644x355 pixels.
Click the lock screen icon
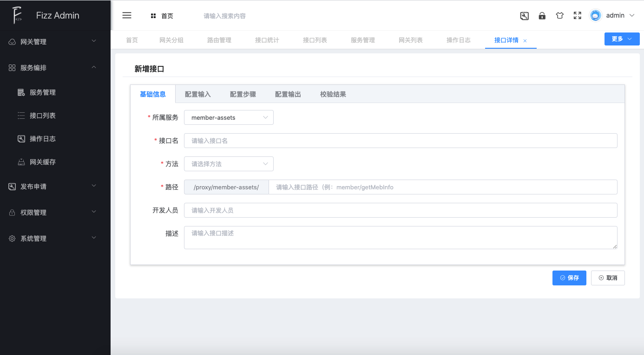click(x=542, y=16)
